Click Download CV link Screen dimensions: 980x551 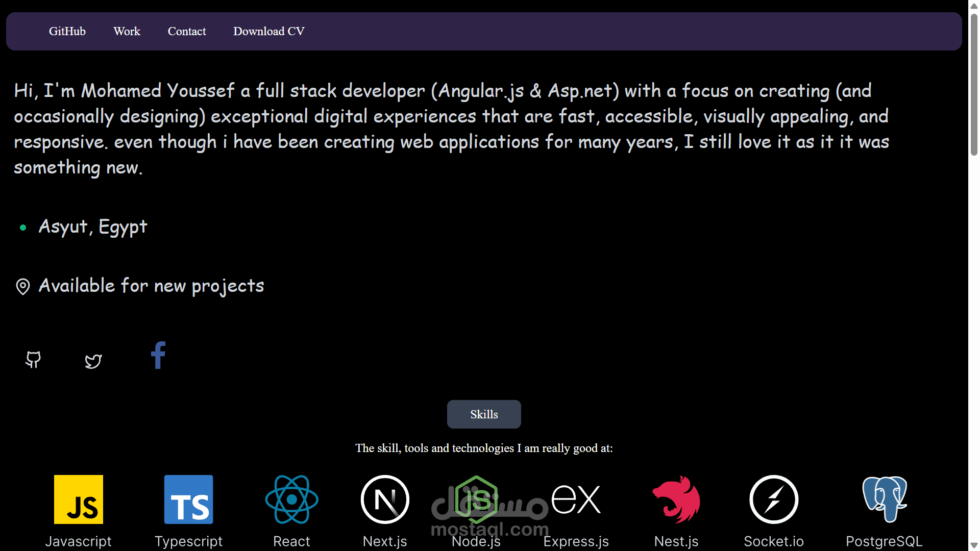[x=269, y=32]
